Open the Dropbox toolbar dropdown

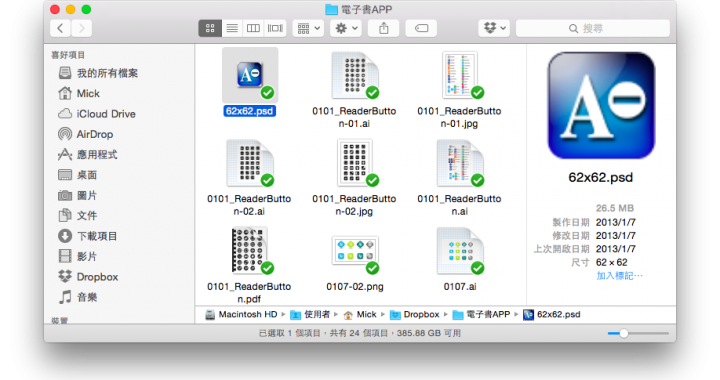pyautogui.click(x=494, y=28)
